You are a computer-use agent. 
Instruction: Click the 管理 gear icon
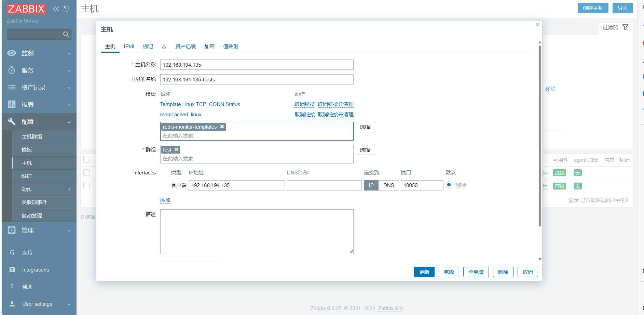tap(12, 230)
